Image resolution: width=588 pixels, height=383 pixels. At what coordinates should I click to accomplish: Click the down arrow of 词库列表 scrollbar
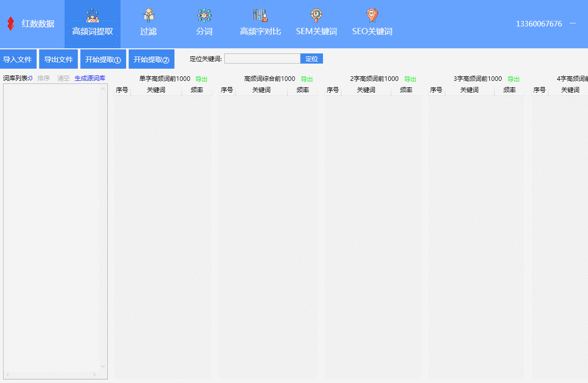click(103, 366)
